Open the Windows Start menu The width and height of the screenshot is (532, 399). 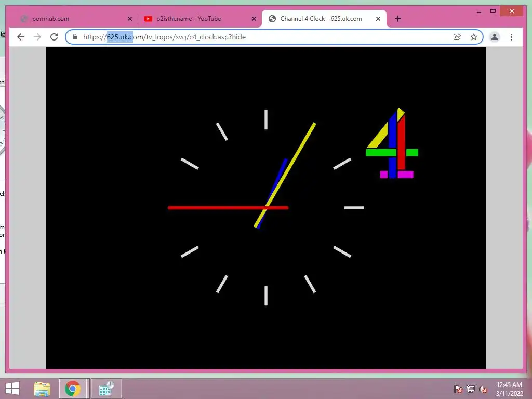12,389
